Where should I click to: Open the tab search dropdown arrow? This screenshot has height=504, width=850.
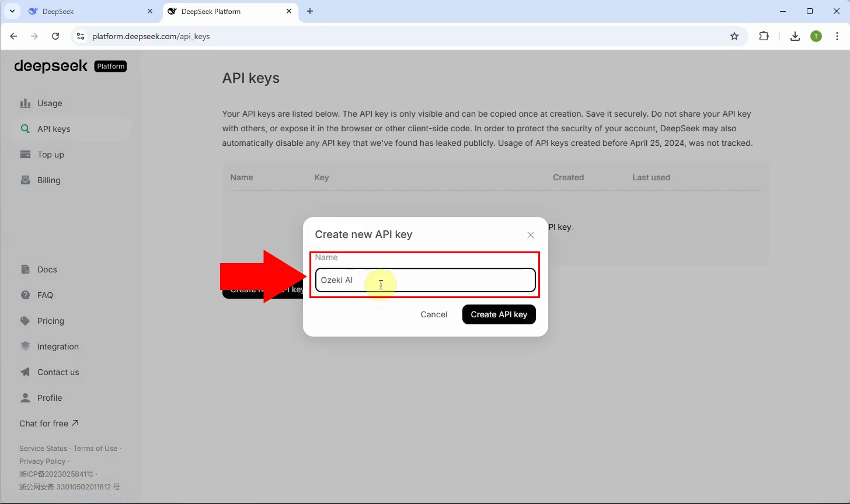(x=12, y=12)
